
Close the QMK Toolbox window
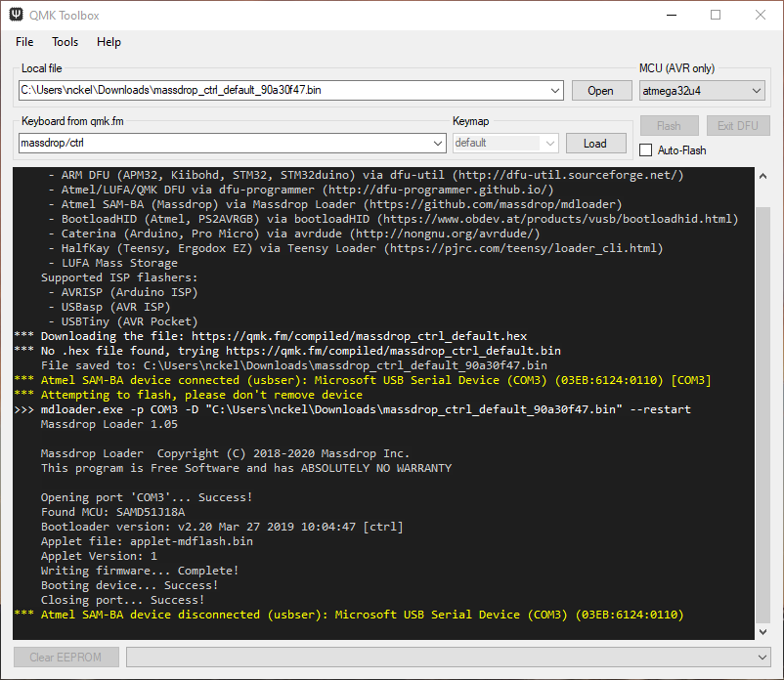point(760,15)
